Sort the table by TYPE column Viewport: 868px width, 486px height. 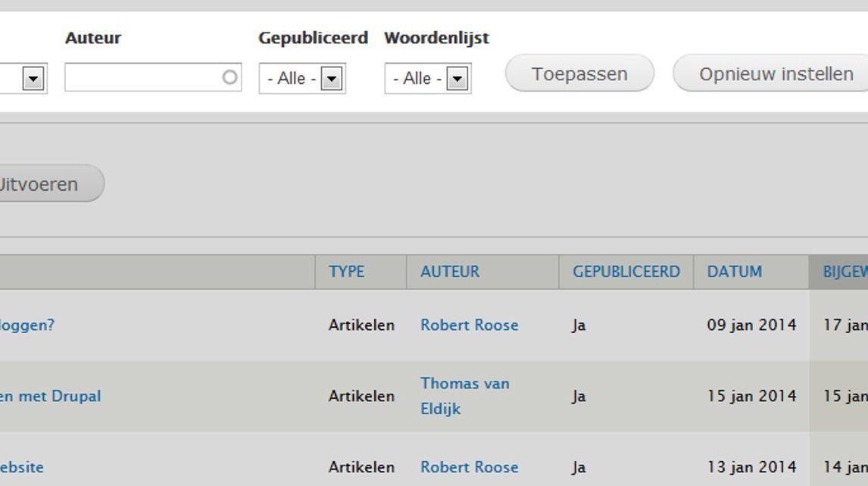coord(347,272)
